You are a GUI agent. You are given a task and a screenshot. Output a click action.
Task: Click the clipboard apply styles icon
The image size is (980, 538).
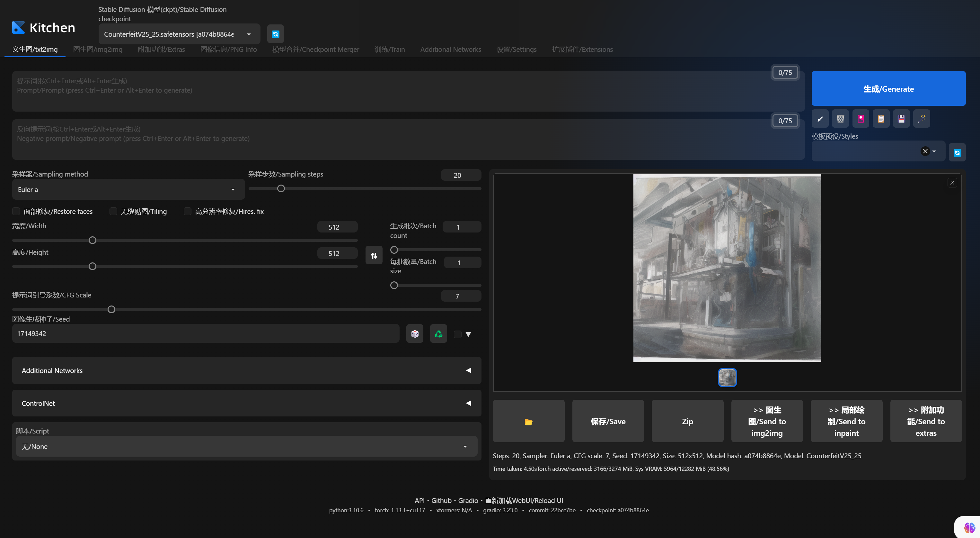tap(881, 119)
